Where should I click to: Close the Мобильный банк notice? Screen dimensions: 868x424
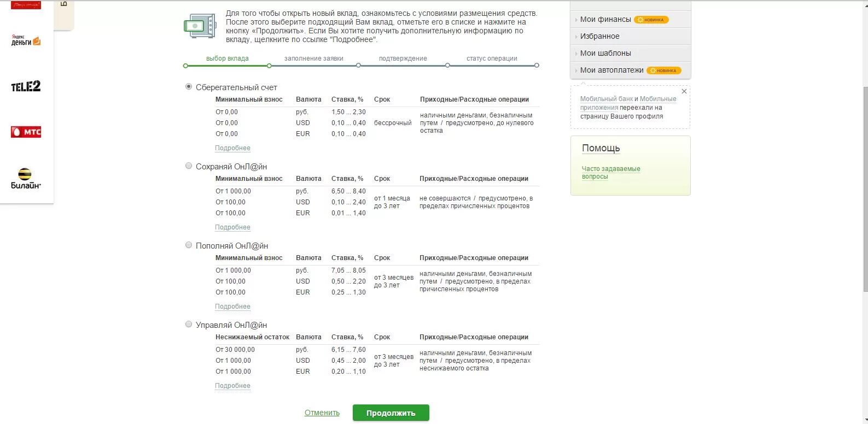click(x=684, y=91)
